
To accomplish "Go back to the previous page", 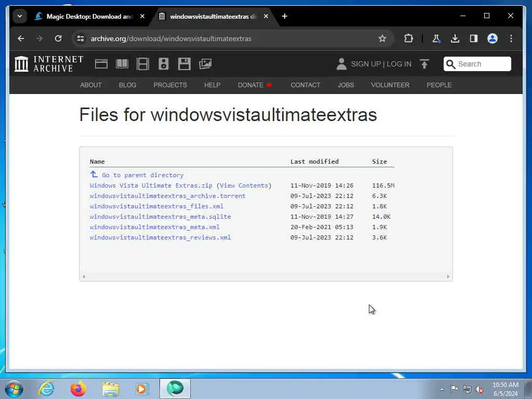I will 21,38.
